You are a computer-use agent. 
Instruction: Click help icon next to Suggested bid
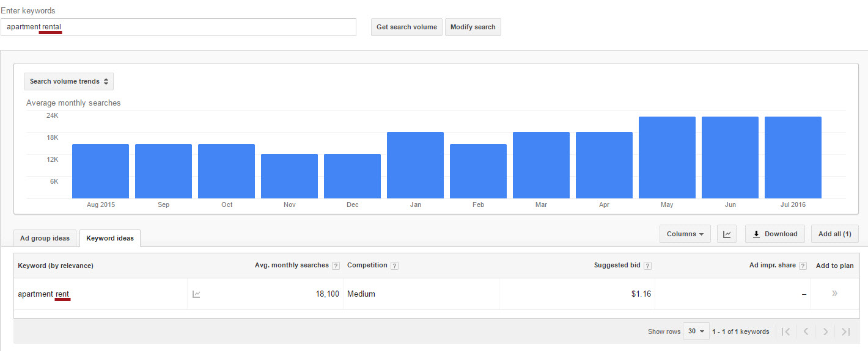(x=647, y=266)
